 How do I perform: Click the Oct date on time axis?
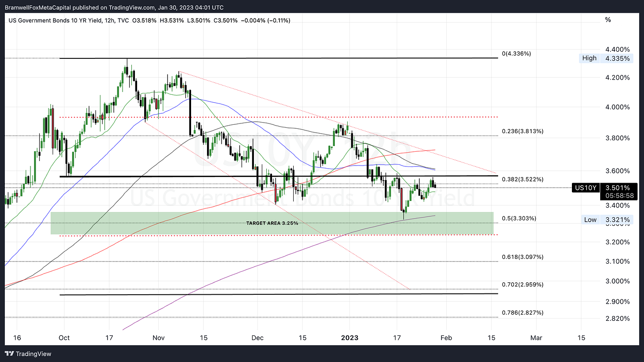click(x=64, y=338)
